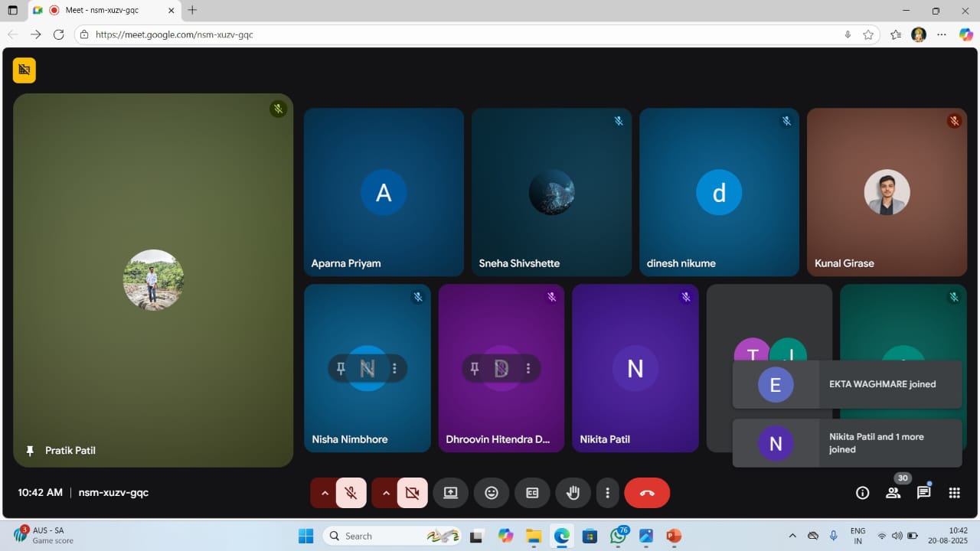The height and width of the screenshot is (551, 980).
Task: Toggle the microphone mute button
Action: point(351,493)
